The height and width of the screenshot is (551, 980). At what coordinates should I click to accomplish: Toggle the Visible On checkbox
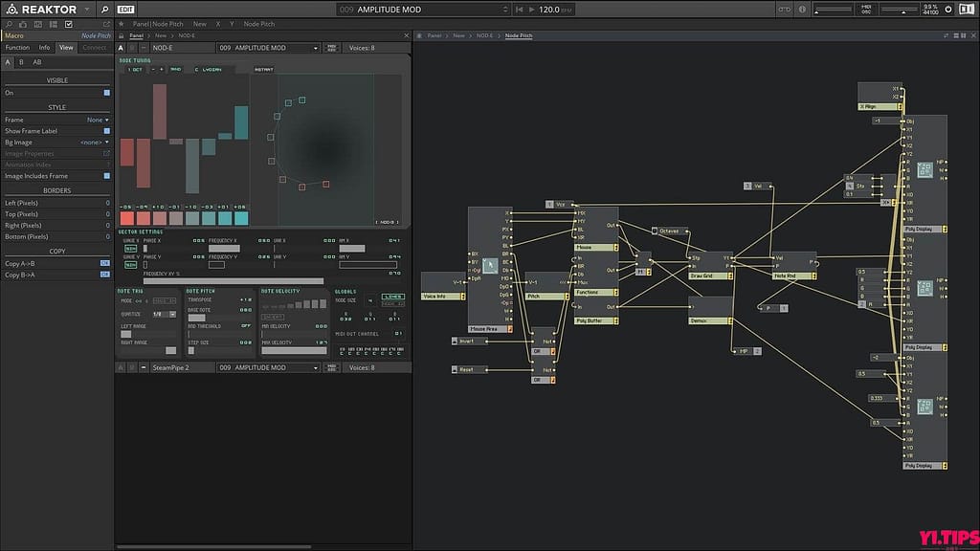click(x=106, y=93)
